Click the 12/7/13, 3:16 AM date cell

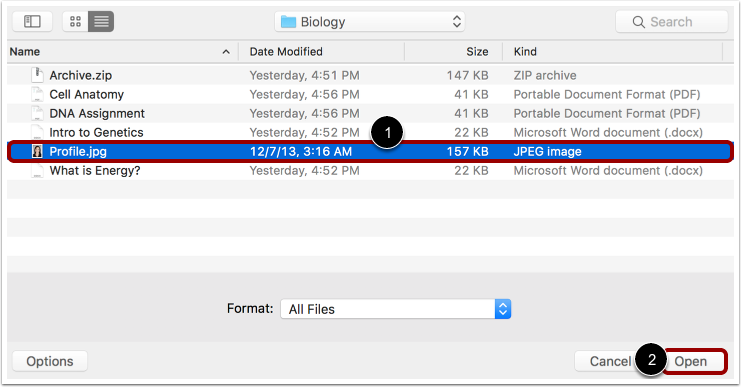(301, 152)
